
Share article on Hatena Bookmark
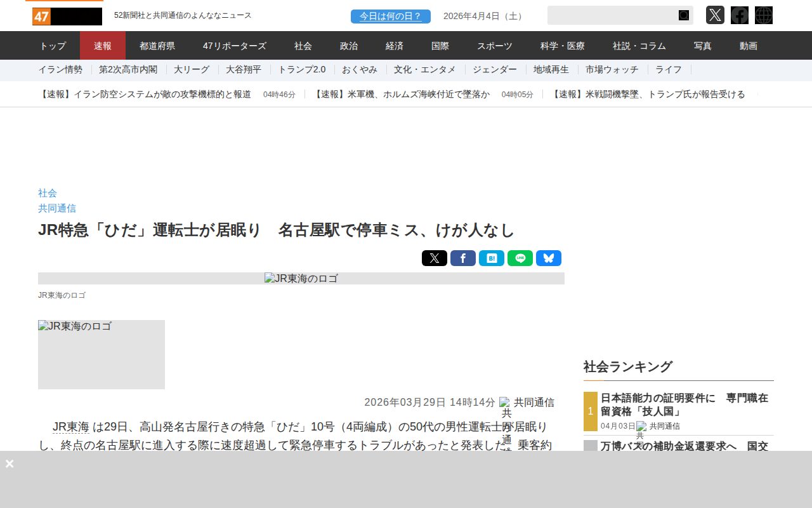point(492,258)
